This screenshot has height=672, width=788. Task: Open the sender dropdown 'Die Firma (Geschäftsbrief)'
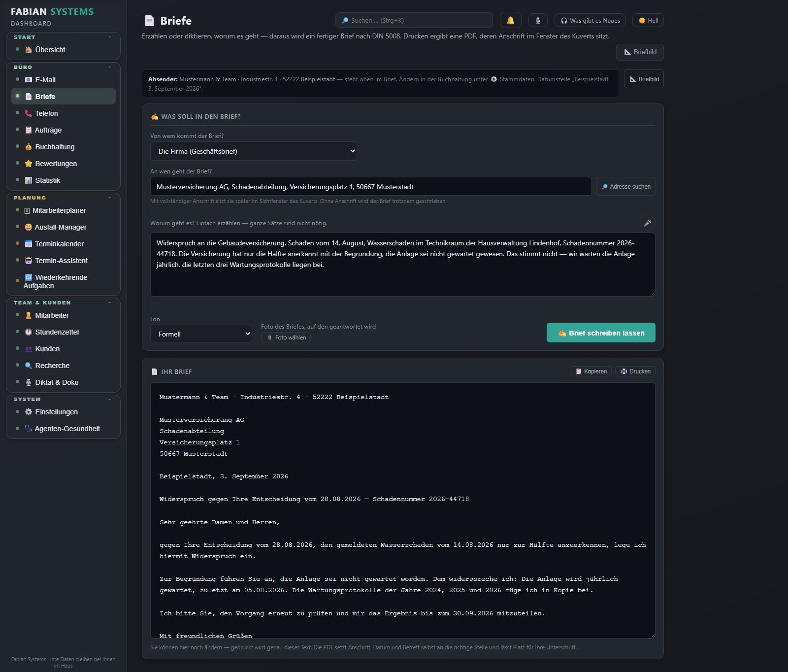pyautogui.click(x=253, y=151)
